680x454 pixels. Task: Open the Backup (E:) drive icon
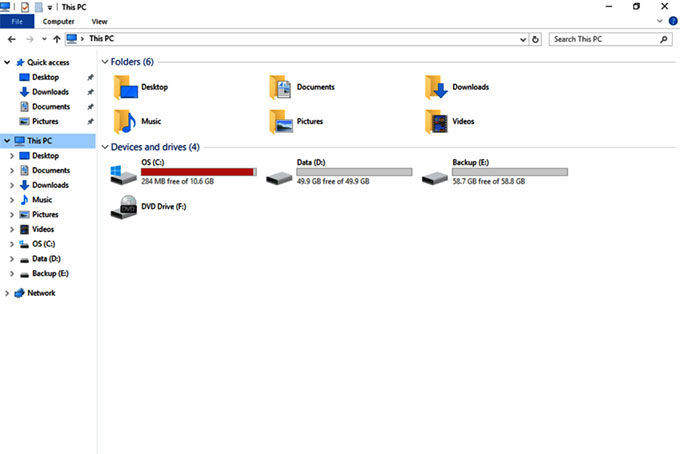tap(436, 175)
